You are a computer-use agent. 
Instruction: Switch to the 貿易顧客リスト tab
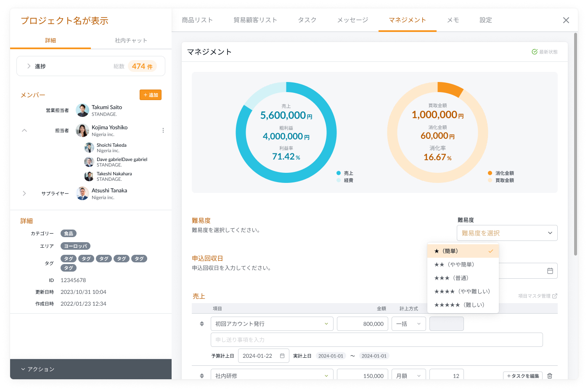click(x=255, y=20)
